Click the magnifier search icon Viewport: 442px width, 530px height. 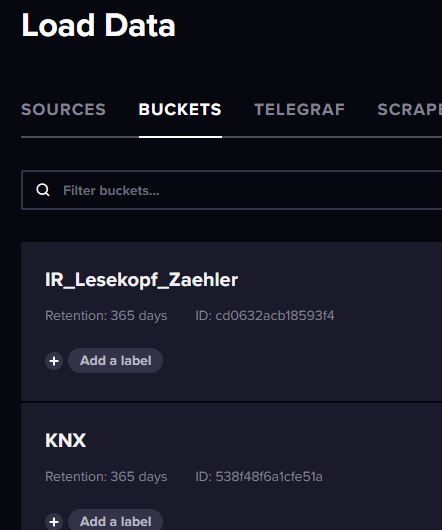coord(43,190)
